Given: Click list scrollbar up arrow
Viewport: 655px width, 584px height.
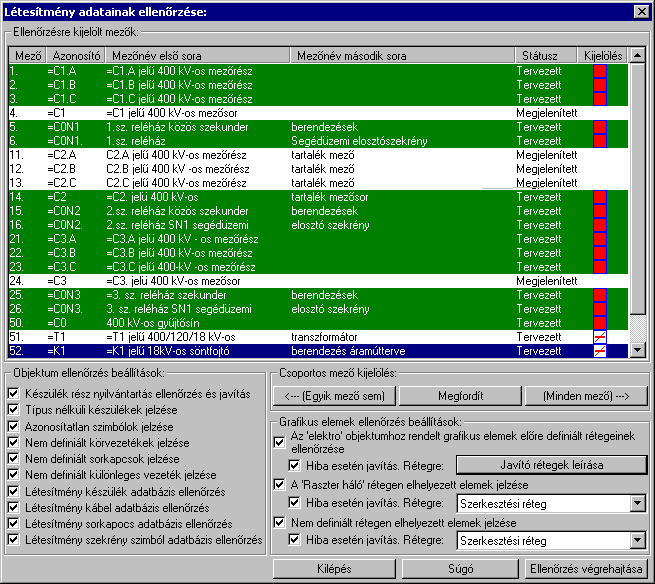Looking at the screenshot, I should click(637, 55).
